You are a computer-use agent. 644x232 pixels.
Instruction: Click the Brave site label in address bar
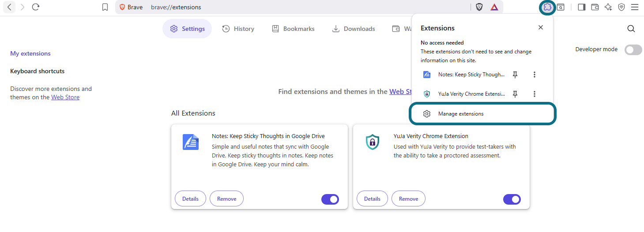pos(131,7)
